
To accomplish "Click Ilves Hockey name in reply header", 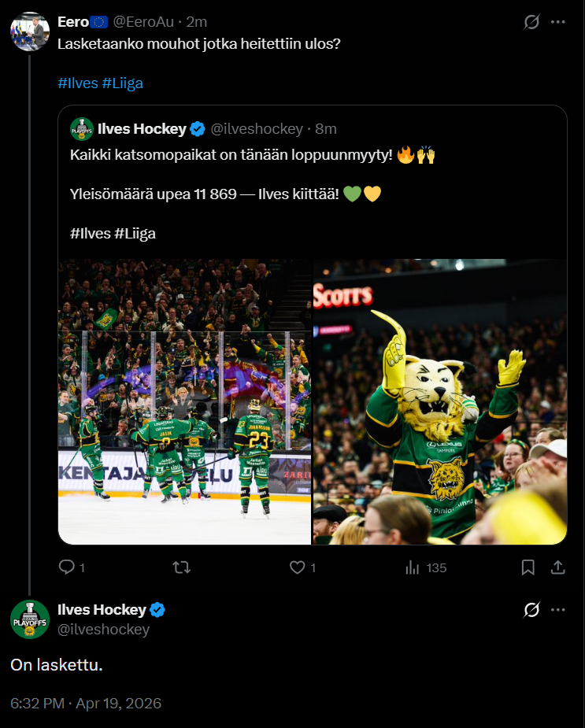I will pos(102,609).
